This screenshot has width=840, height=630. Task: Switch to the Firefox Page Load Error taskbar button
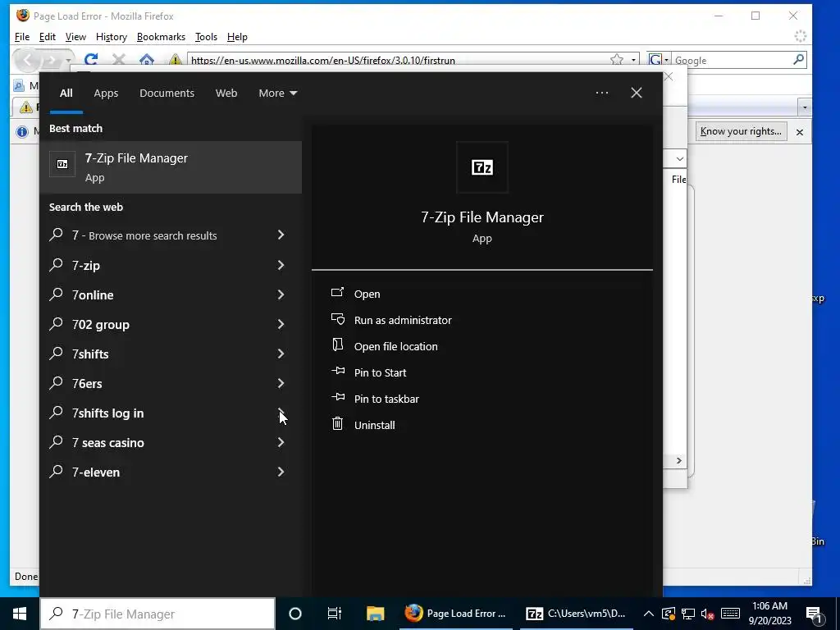pyautogui.click(x=456, y=614)
